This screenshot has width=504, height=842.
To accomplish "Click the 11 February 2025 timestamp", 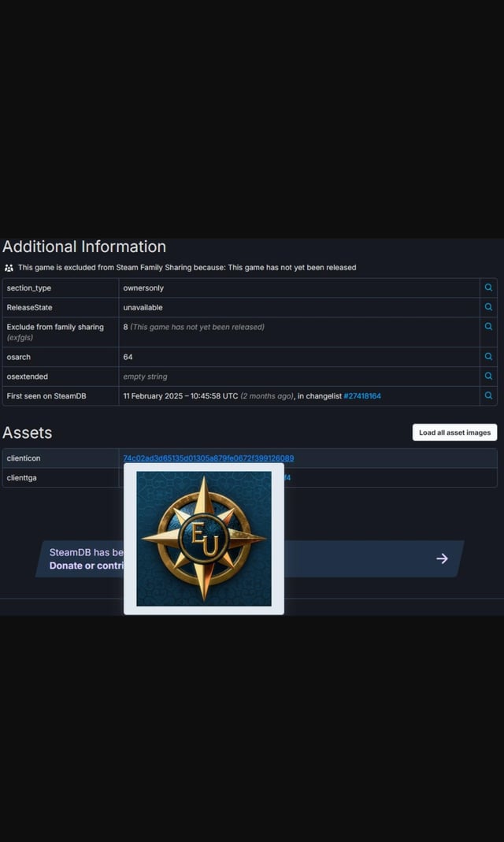I will pyautogui.click(x=180, y=396).
